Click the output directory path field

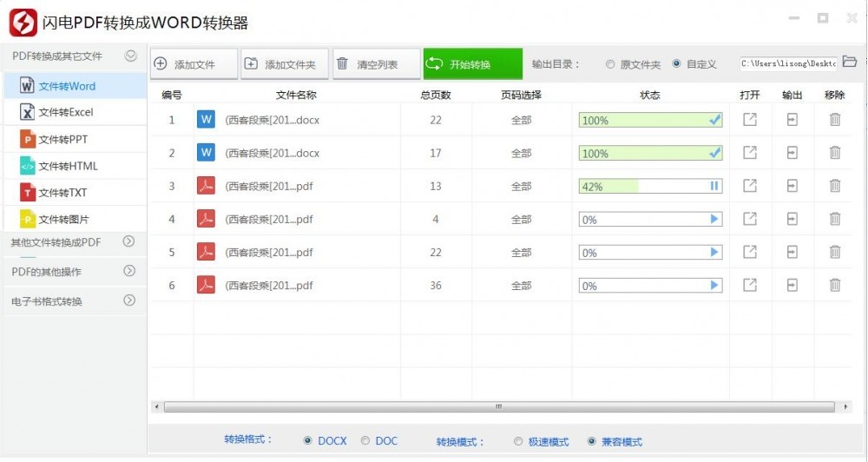pos(789,63)
